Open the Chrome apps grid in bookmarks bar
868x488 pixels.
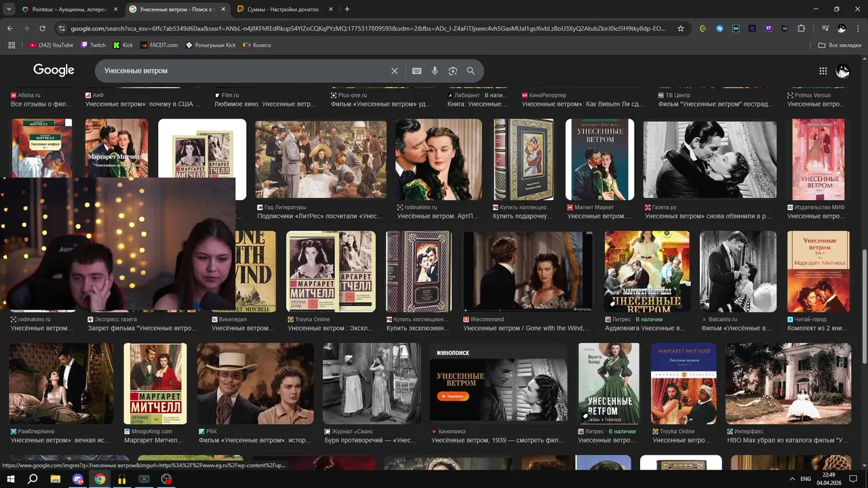(x=11, y=45)
